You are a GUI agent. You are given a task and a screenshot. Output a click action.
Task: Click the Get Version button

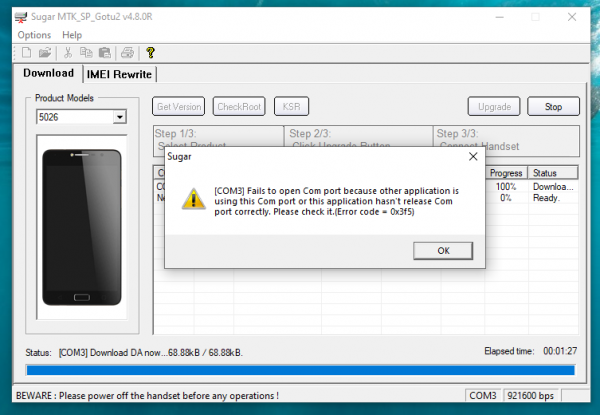[179, 106]
